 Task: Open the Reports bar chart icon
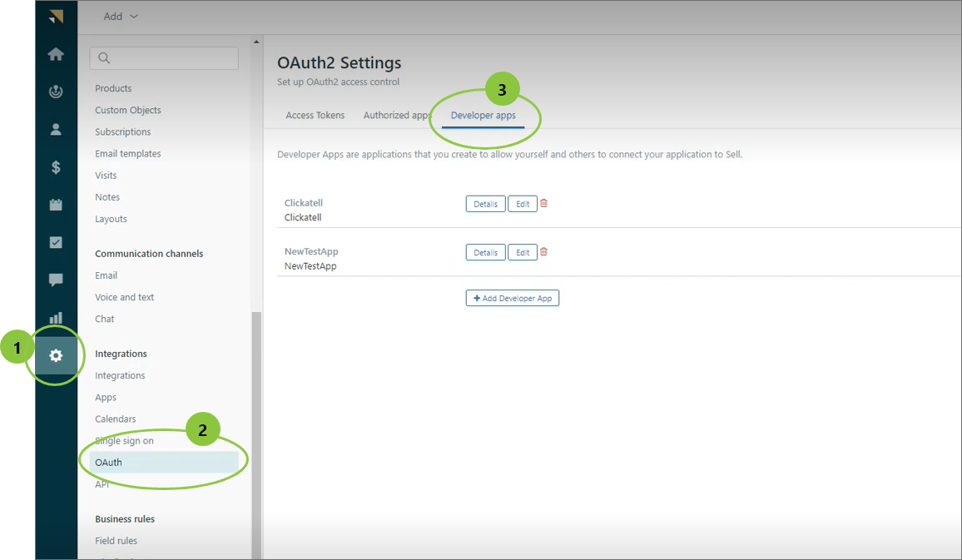(56, 318)
